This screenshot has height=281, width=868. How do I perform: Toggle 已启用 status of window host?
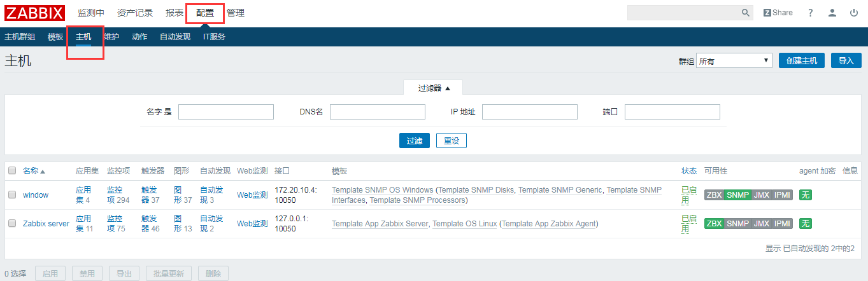click(x=688, y=195)
